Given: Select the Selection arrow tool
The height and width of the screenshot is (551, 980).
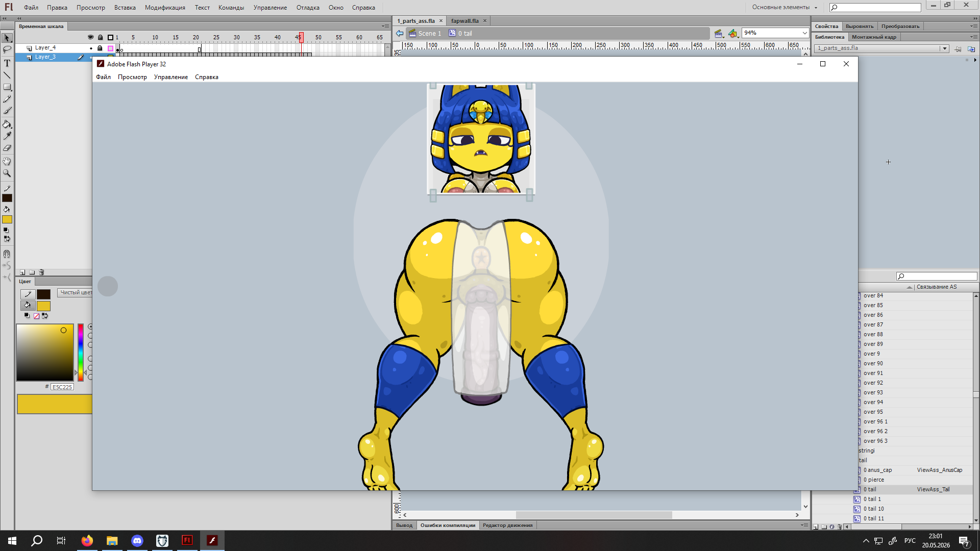Looking at the screenshot, I should (x=7, y=38).
